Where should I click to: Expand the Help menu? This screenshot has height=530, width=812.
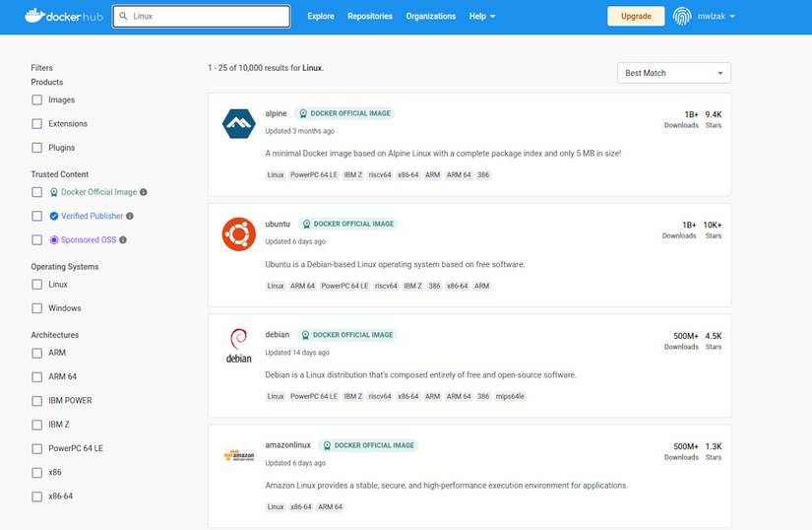(482, 16)
